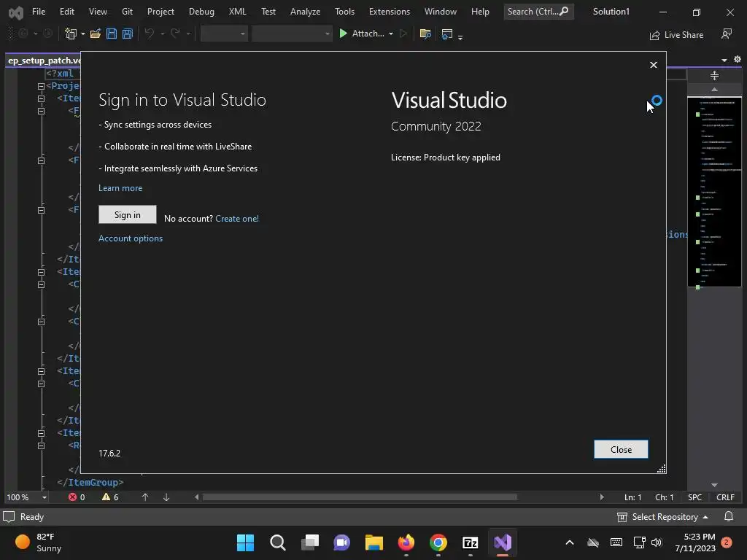
Task: Click the tab well settings gear icon
Action: point(738,60)
